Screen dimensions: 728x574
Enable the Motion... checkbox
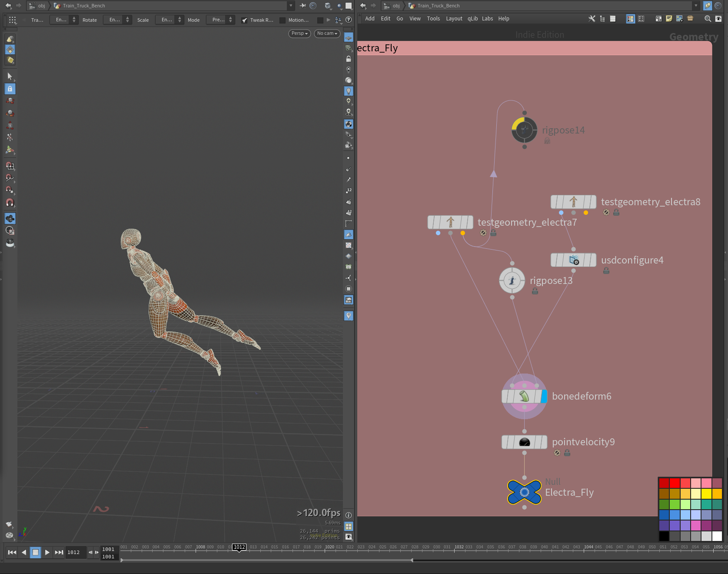pyautogui.click(x=283, y=20)
